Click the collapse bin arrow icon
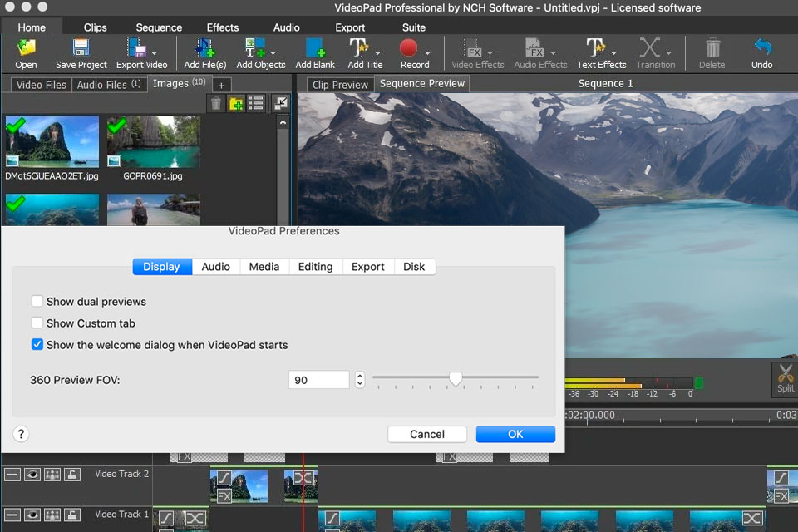This screenshot has height=532, width=798. point(281,103)
